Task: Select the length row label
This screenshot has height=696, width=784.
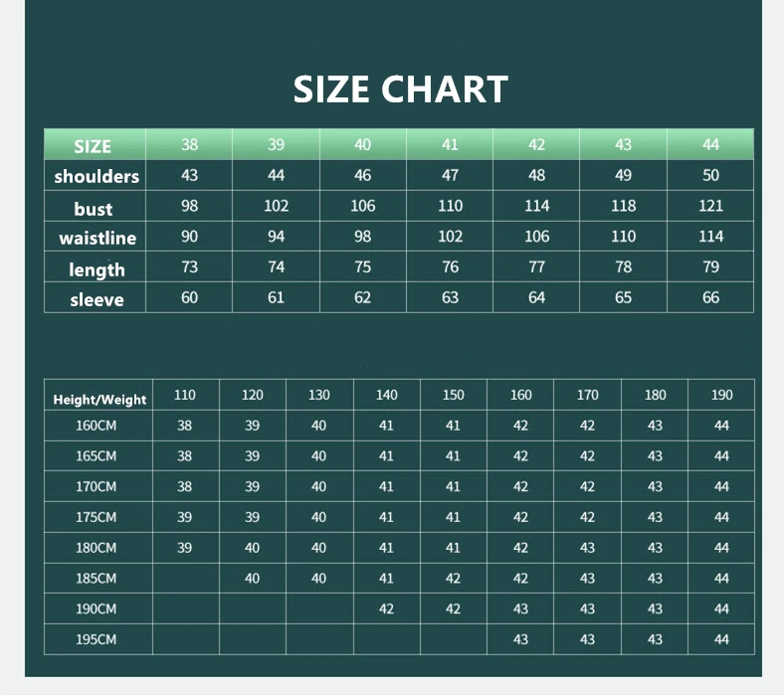Action: coord(97,269)
